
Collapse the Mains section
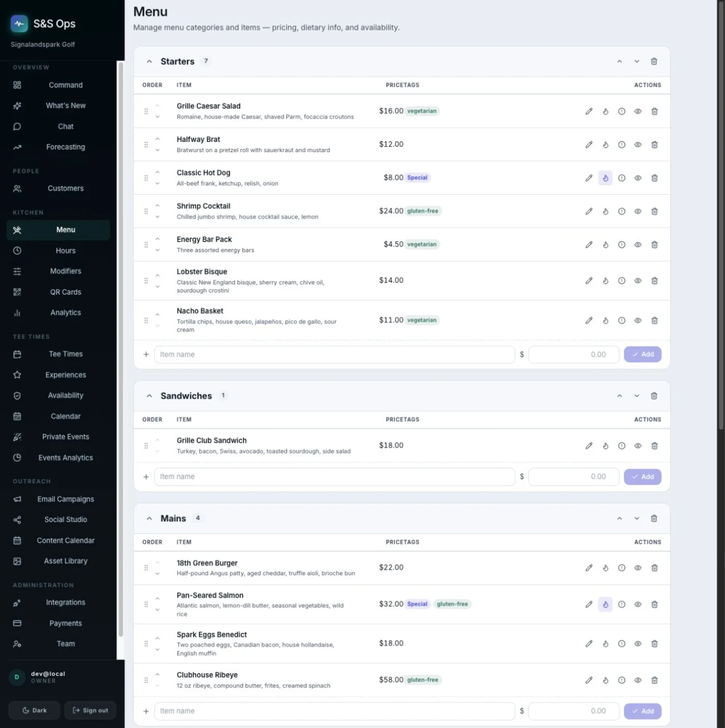click(149, 519)
